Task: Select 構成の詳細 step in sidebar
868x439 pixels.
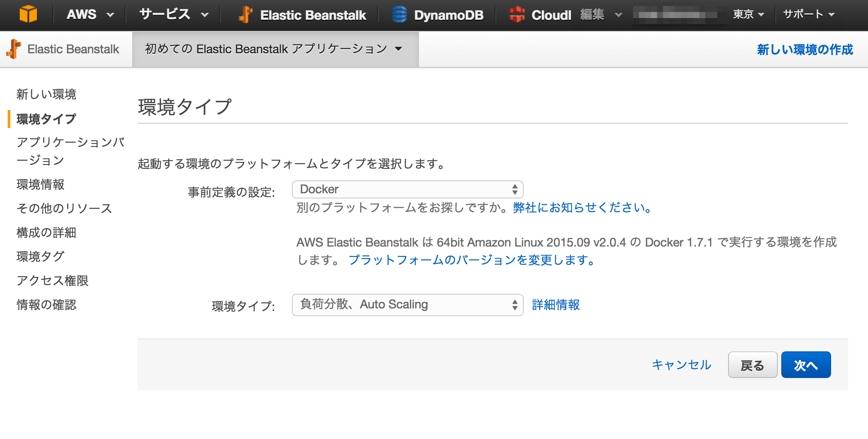Action: tap(46, 232)
